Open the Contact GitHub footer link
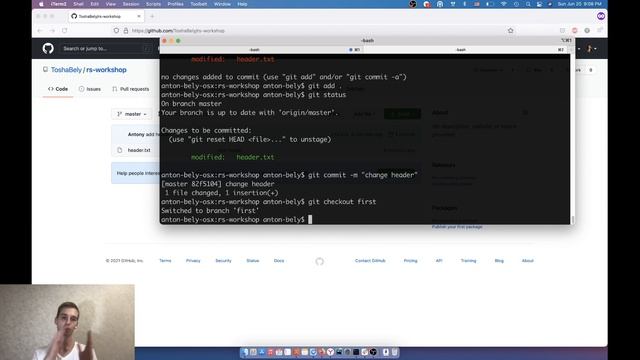This screenshot has height=360, width=640. [370, 260]
